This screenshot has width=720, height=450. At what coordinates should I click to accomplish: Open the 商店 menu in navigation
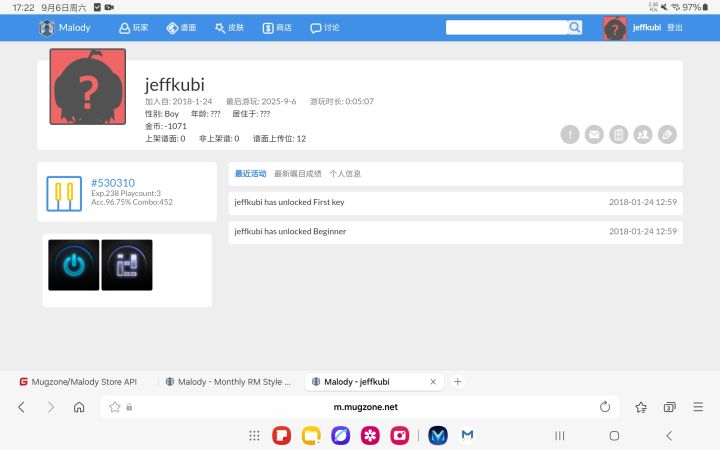click(277, 28)
